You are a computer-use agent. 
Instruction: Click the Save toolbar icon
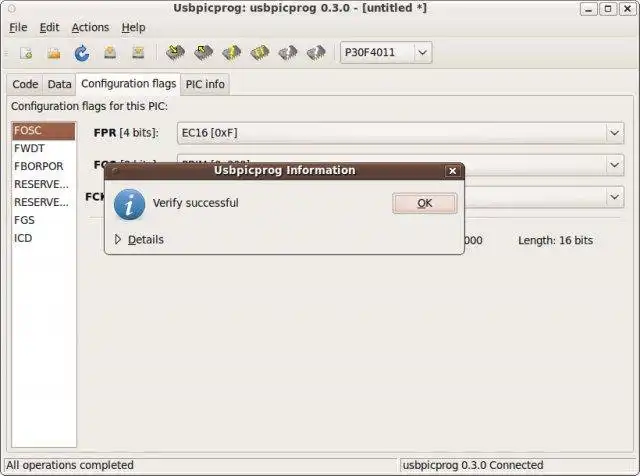[x=110, y=53]
